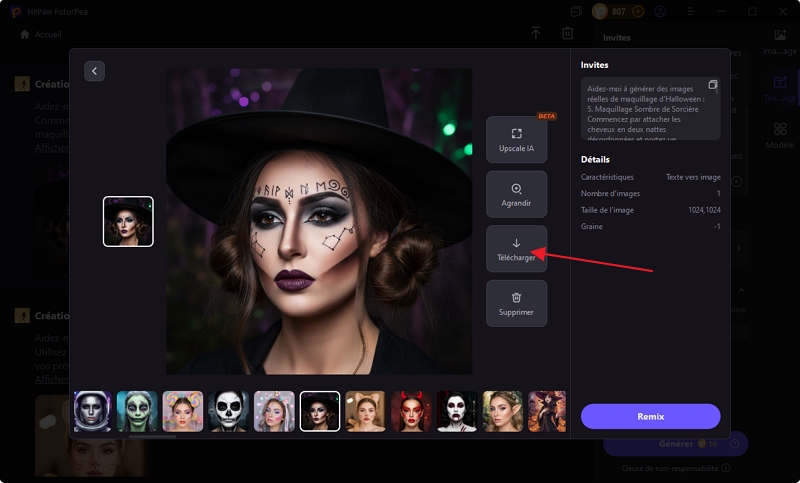Click the 807 coin balance

pos(618,11)
